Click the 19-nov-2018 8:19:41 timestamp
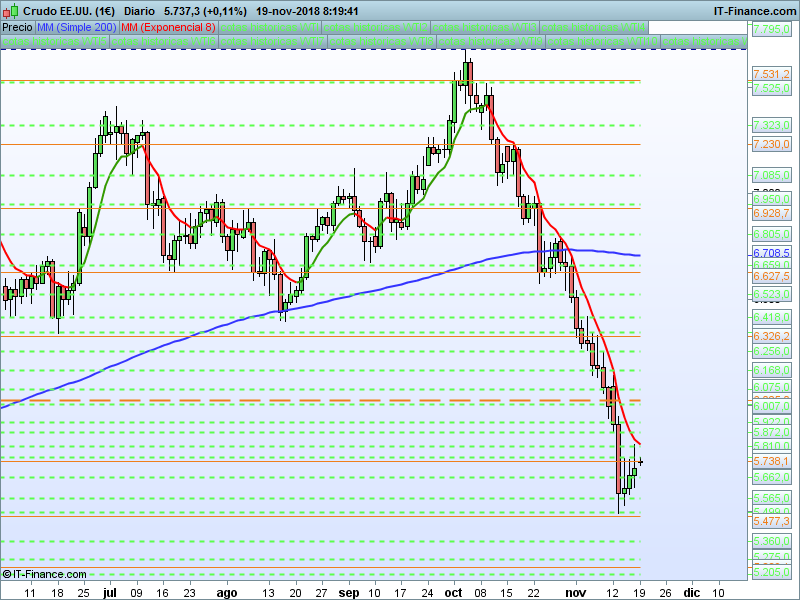The height and width of the screenshot is (600, 800). pos(307,11)
